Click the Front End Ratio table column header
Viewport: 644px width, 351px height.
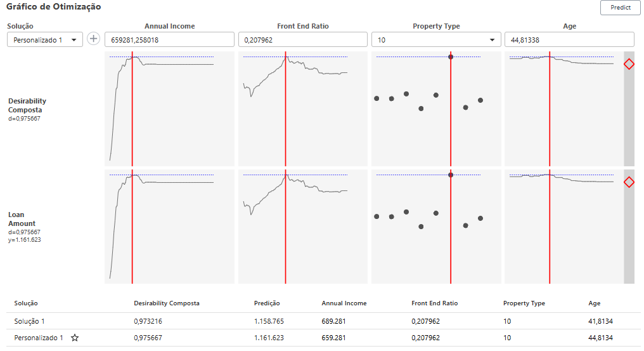click(434, 303)
